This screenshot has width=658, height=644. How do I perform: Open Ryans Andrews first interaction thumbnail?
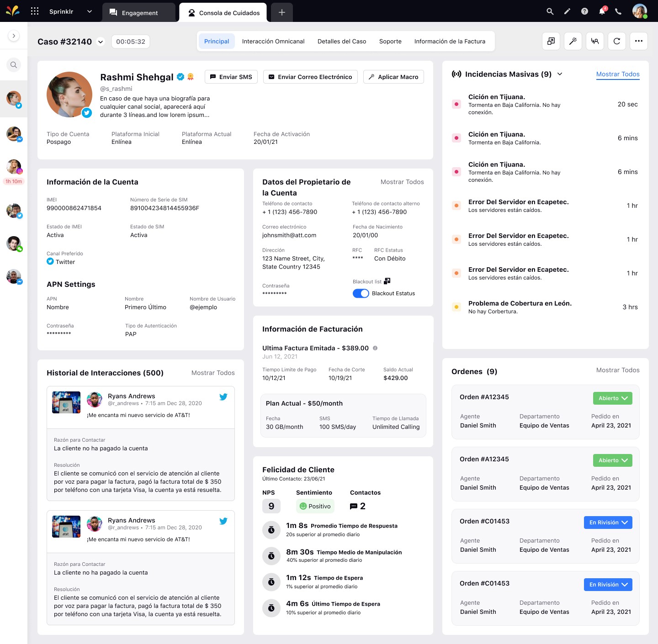point(66,402)
